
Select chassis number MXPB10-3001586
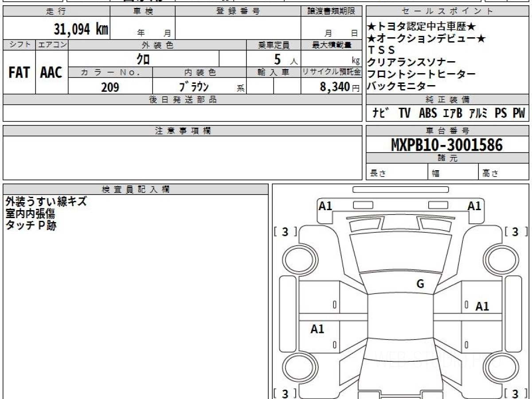click(447, 145)
